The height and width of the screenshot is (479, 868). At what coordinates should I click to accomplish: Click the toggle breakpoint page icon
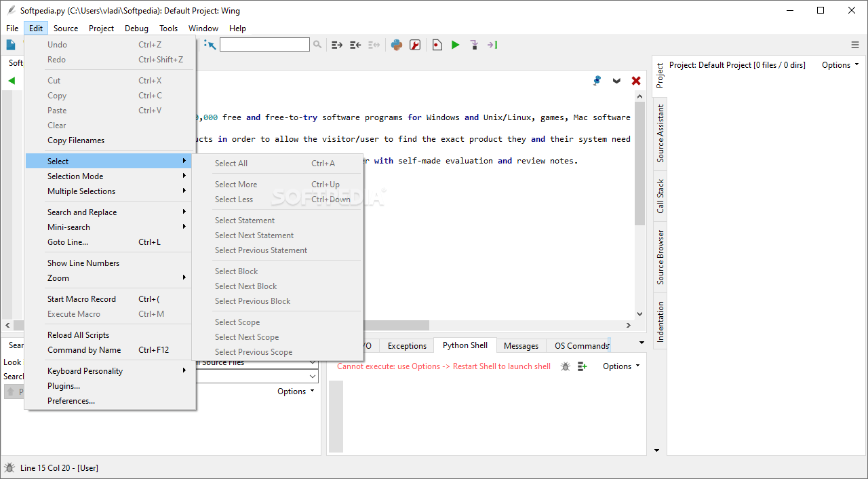(437, 45)
